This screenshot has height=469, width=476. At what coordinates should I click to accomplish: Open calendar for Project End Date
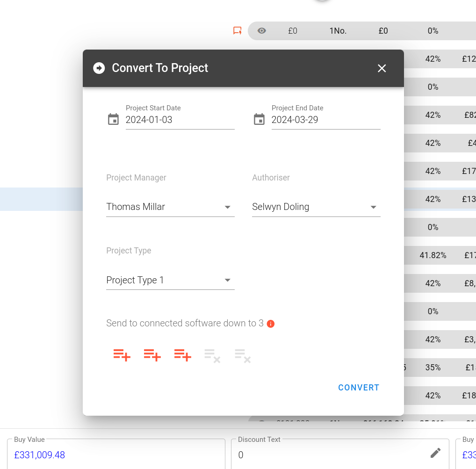click(x=259, y=119)
